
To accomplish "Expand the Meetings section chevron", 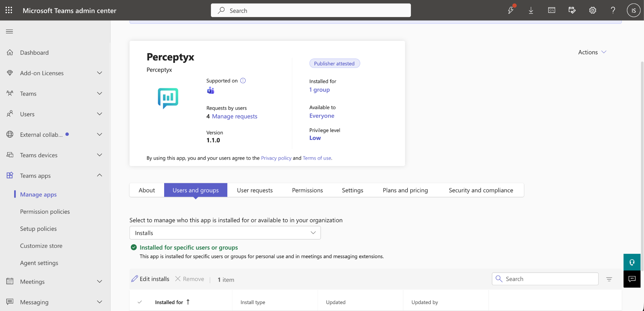I will (x=99, y=281).
